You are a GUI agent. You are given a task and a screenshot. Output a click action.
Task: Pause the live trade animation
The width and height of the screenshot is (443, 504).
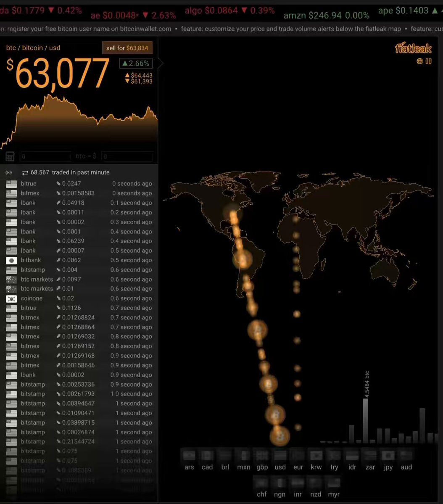point(429,61)
